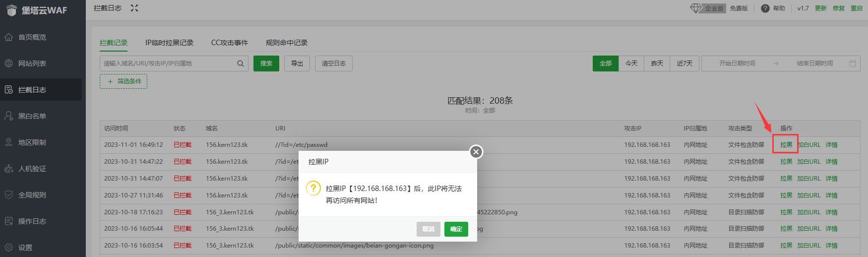The image size is (868, 257).
Task: Close the 拉黑IP dialog with X icon
Action: (x=476, y=152)
